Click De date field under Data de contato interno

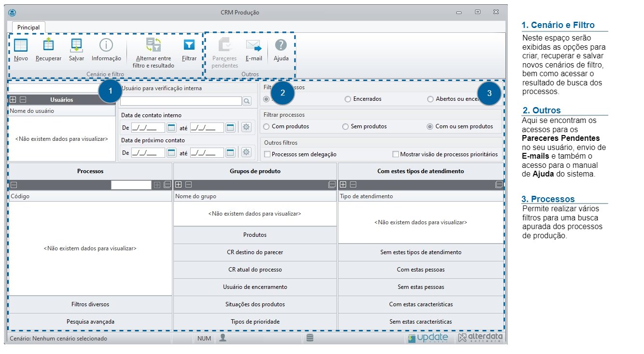[x=148, y=127]
